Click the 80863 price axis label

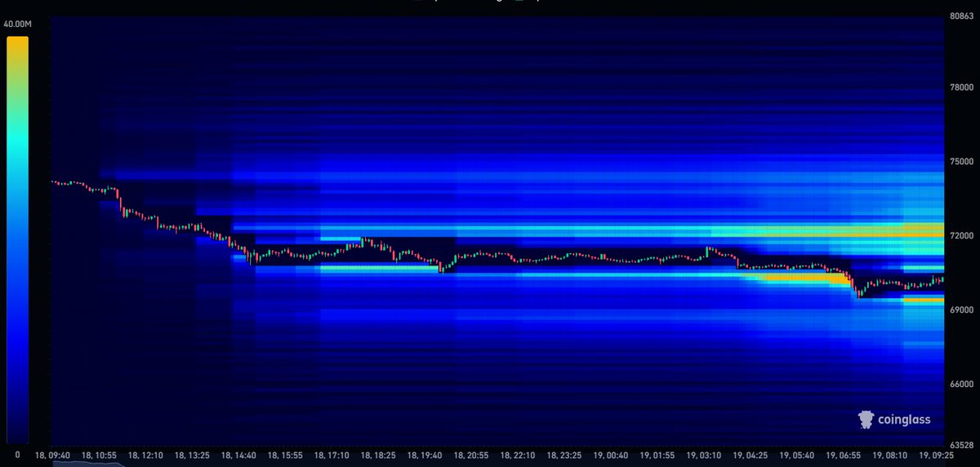pos(960,17)
